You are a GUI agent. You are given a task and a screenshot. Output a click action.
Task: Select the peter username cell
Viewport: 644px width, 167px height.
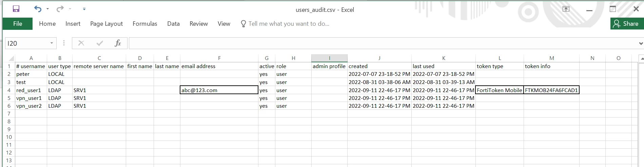pos(31,74)
